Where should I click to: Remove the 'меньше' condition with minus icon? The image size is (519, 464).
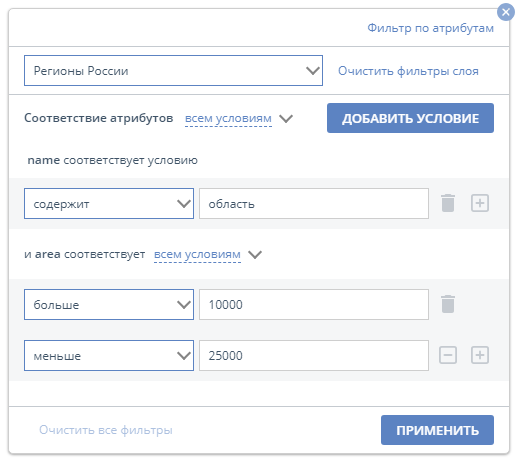pyautogui.click(x=448, y=355)
